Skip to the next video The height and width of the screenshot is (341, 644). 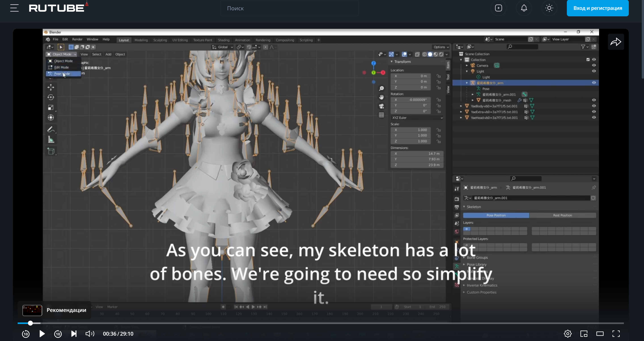(74, 334)
